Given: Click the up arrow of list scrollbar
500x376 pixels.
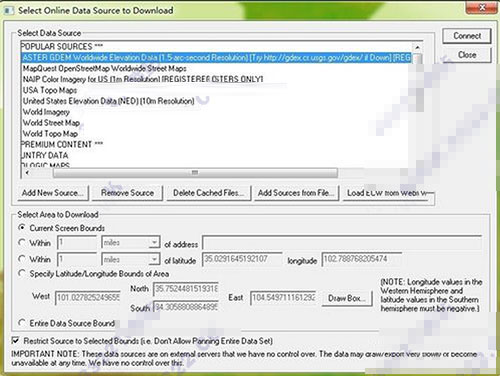Looking at the screenshot, I should tap(417, 48).
